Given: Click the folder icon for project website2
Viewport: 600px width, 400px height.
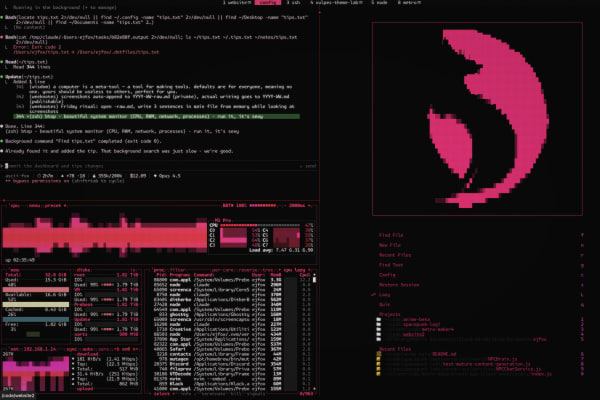Looking at the screenshot, I should click(378, 335).
